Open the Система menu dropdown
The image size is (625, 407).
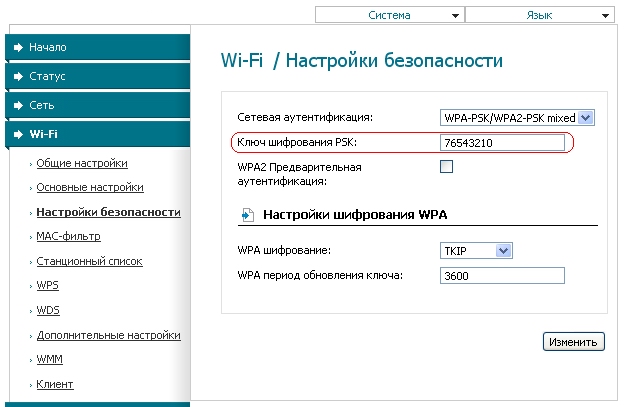click(389, 16)
